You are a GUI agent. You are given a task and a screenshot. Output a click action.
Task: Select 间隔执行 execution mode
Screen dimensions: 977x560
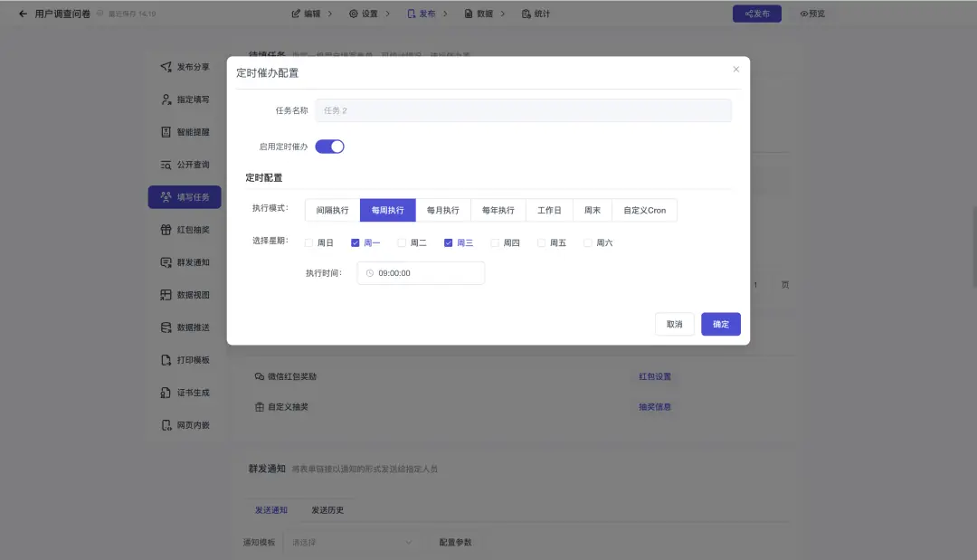coord(332,210)
